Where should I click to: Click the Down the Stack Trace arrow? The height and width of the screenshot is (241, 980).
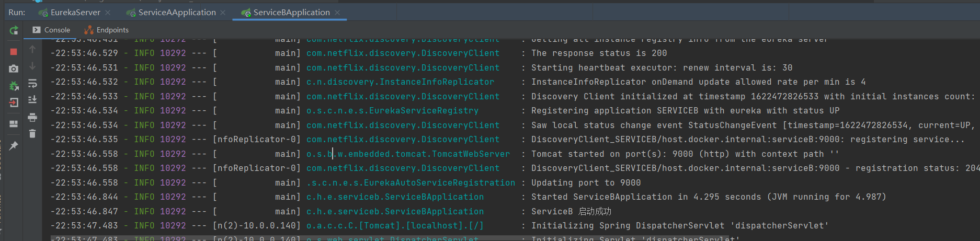tap(32, 66)
